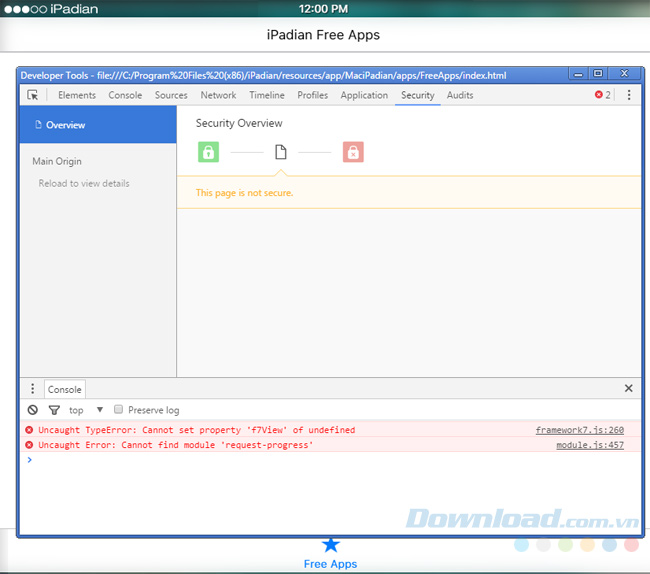
Task: Open the 'top' execution context dropdown
Action: coord(86,410)
